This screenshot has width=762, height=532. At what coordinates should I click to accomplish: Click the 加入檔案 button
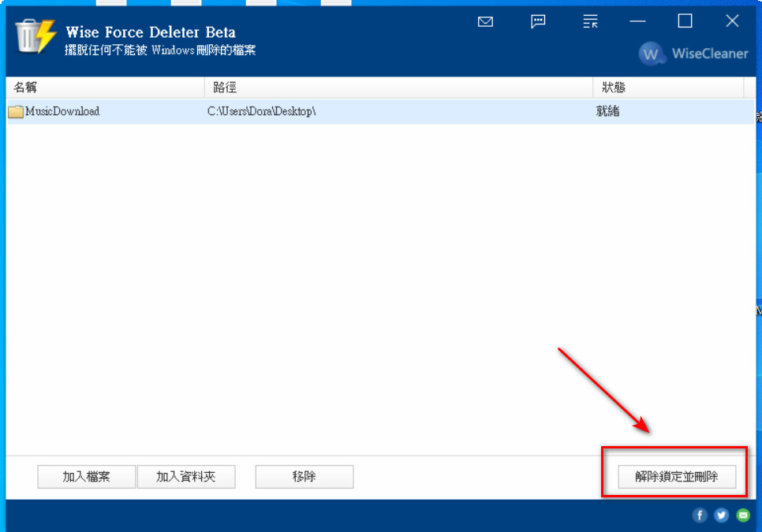87,477
